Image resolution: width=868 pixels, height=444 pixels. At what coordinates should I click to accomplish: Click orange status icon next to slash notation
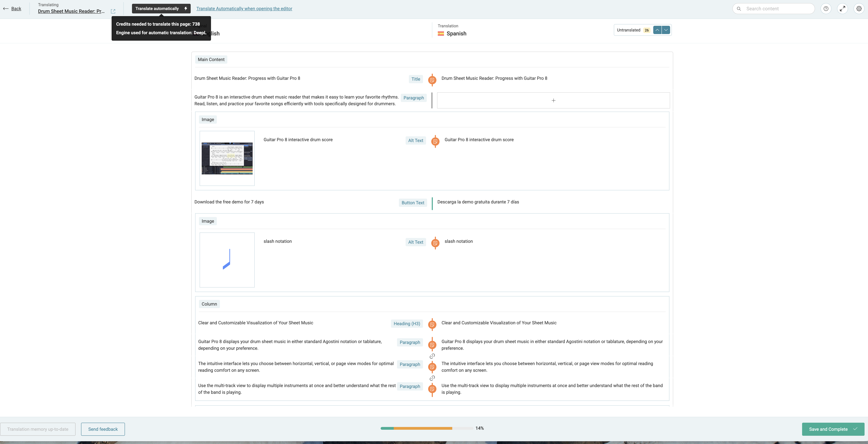(435, 243)
